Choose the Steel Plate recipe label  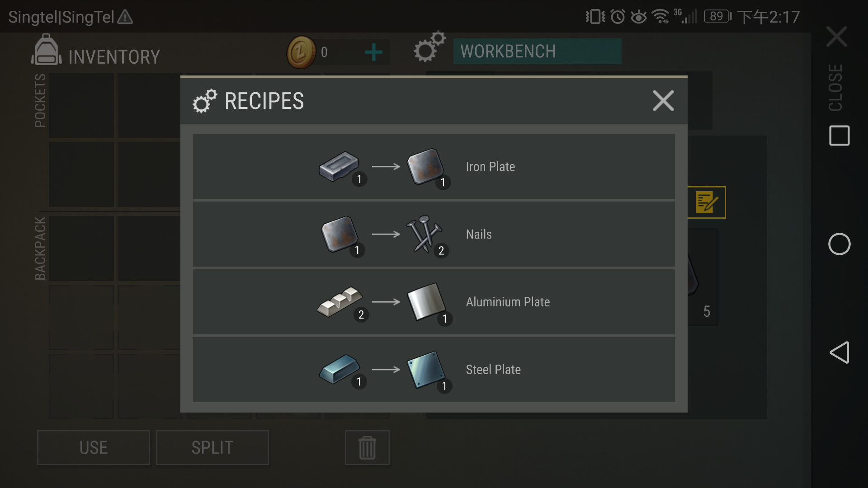click(493, 370)
